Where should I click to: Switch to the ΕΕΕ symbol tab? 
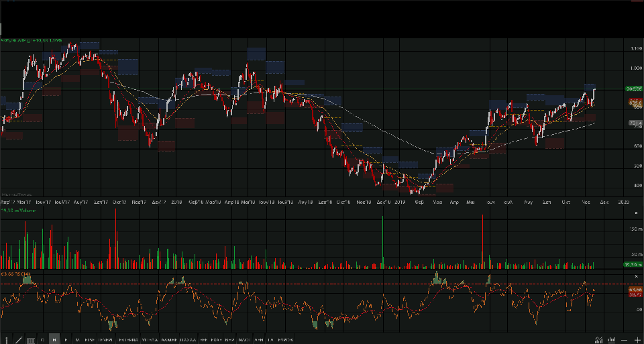coord(203,340)
